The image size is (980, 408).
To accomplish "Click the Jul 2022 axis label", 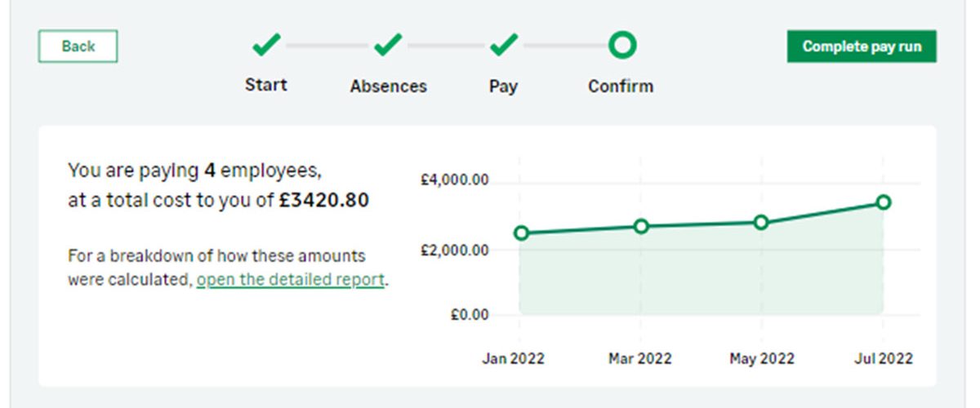I will (881, 358).
